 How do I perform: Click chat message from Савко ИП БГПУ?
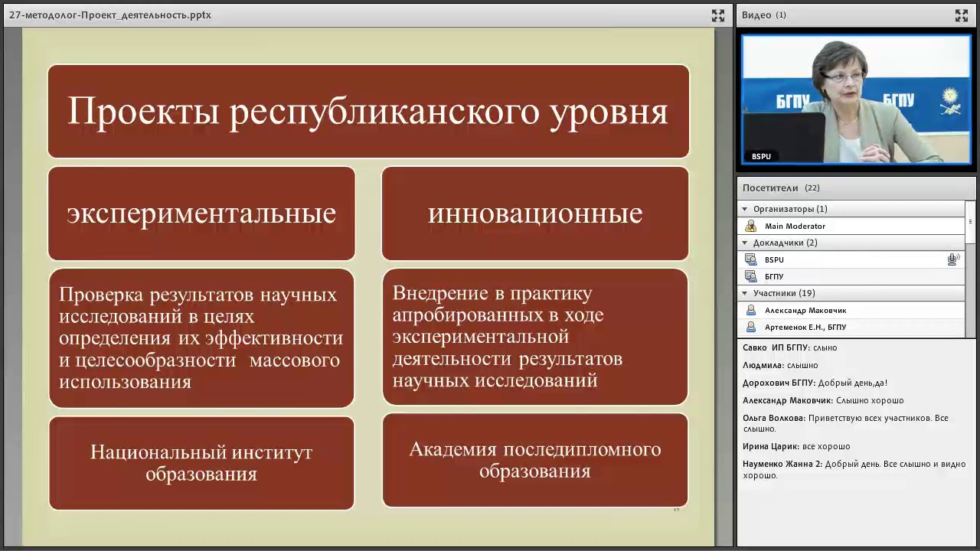pos(789,347)
